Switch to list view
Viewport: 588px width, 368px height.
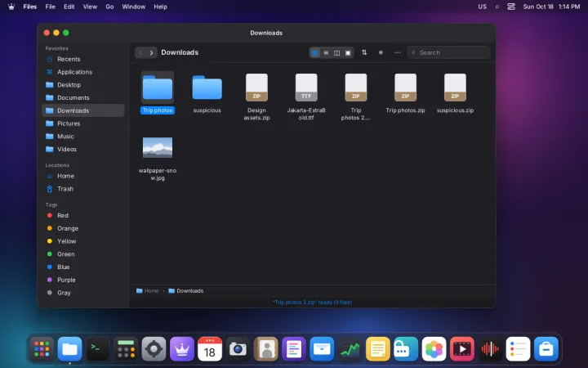coord(326,53)
